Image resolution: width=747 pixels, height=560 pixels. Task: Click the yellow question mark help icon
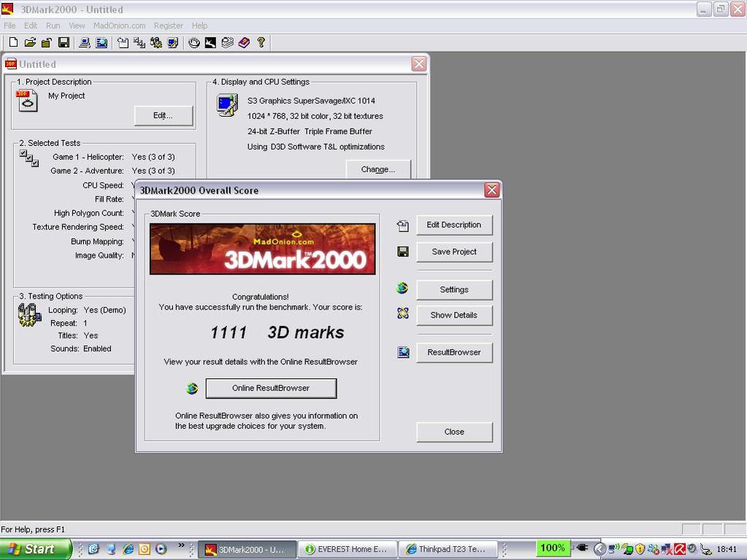[x=261, y=43]
